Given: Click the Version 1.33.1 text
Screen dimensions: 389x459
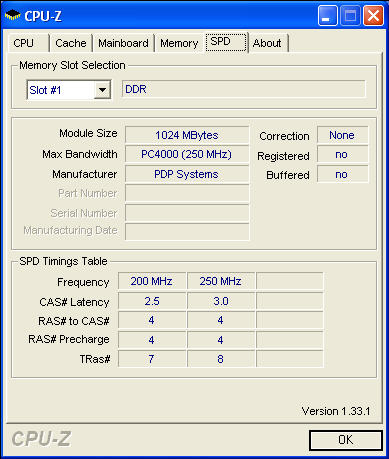Looking at the screenshot, I should [336, 411].
